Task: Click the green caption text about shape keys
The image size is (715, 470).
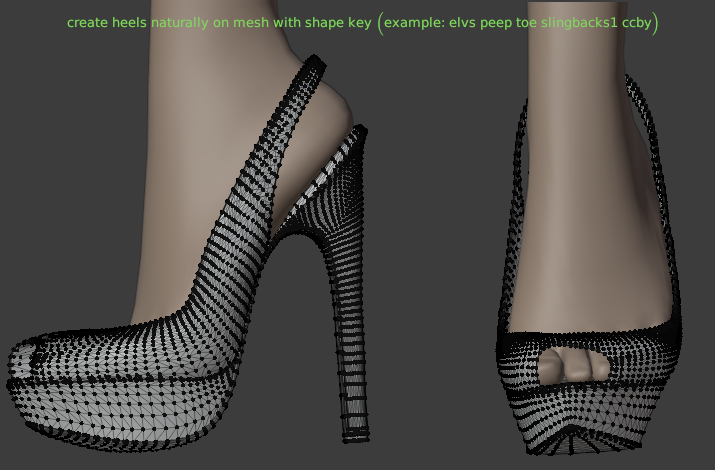Action: click(363, 23)
